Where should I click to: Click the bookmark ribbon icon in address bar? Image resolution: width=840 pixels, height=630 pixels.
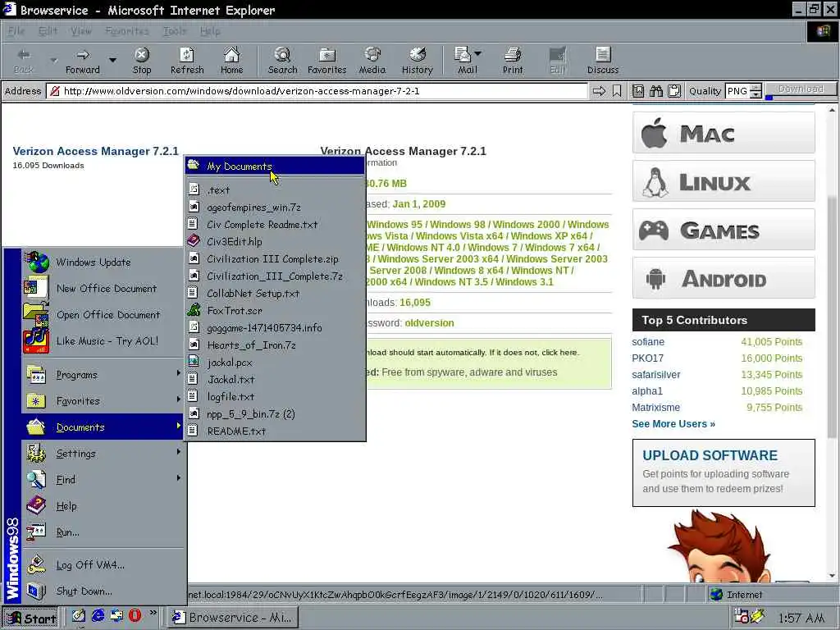(x=617, y=91)
